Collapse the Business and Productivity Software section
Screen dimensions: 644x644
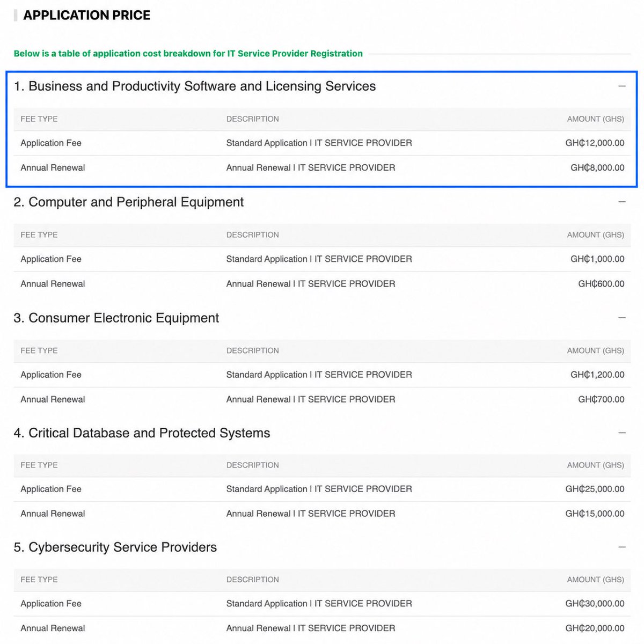pyautogui.click(x=622, y=86)
